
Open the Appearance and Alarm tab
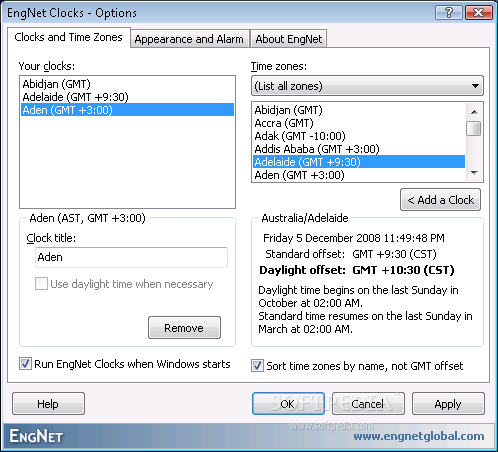point(189,39)
